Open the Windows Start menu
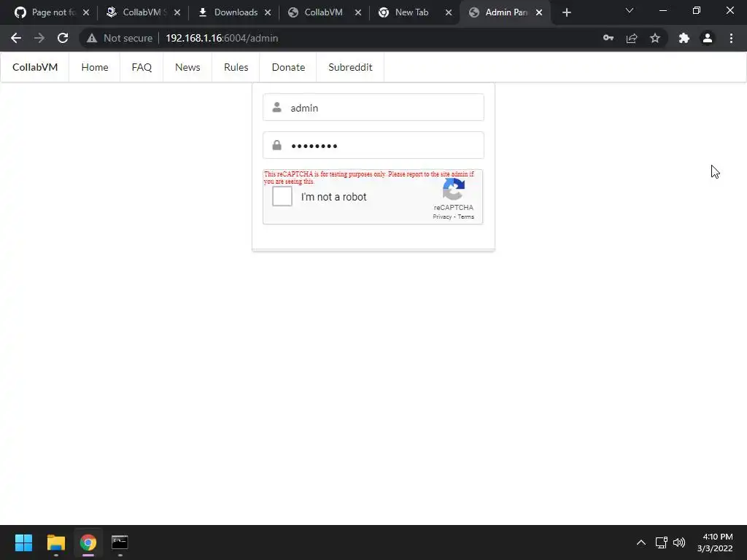 click(23, 542)
